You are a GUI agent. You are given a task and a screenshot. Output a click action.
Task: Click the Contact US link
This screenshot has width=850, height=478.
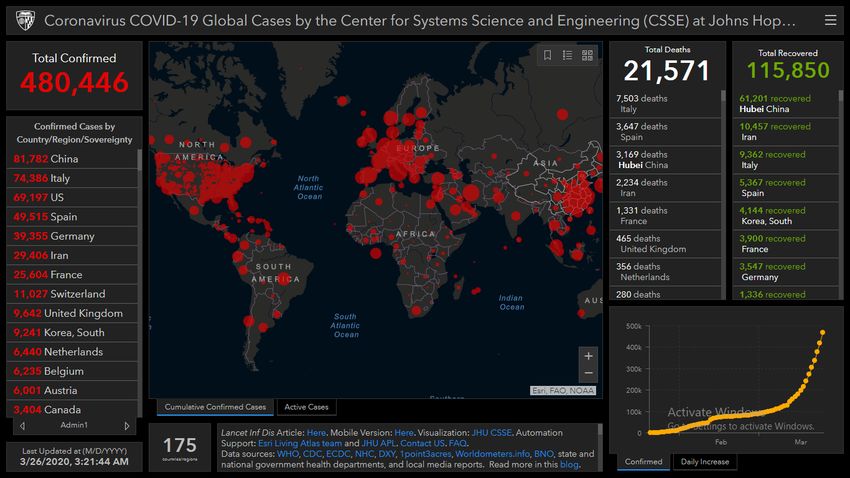click(423, 443)
